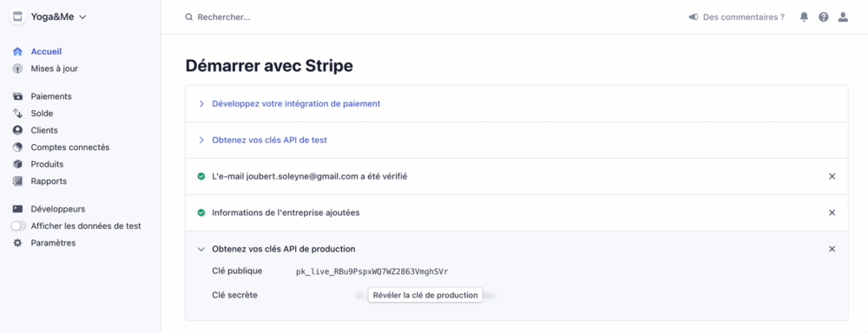Screen dimensions: 868x333
Task: Open Développeurs in the sidebar
Action: coord(57,209)
